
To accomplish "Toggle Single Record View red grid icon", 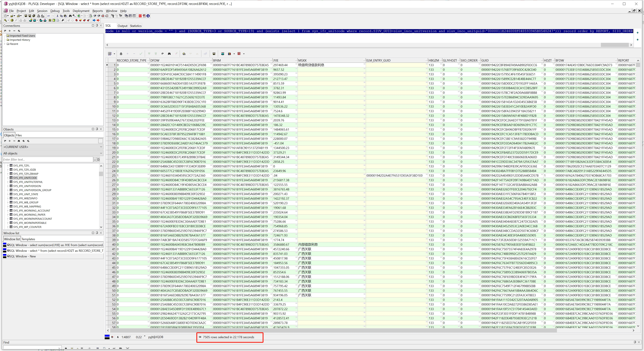I will pyautogui.click(x=239, y=54).
